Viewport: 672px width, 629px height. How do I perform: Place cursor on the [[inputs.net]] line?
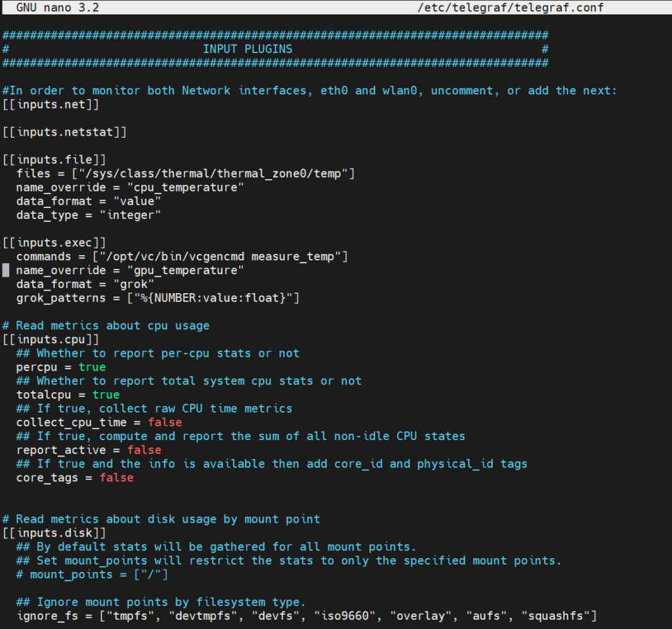[51, 104]
